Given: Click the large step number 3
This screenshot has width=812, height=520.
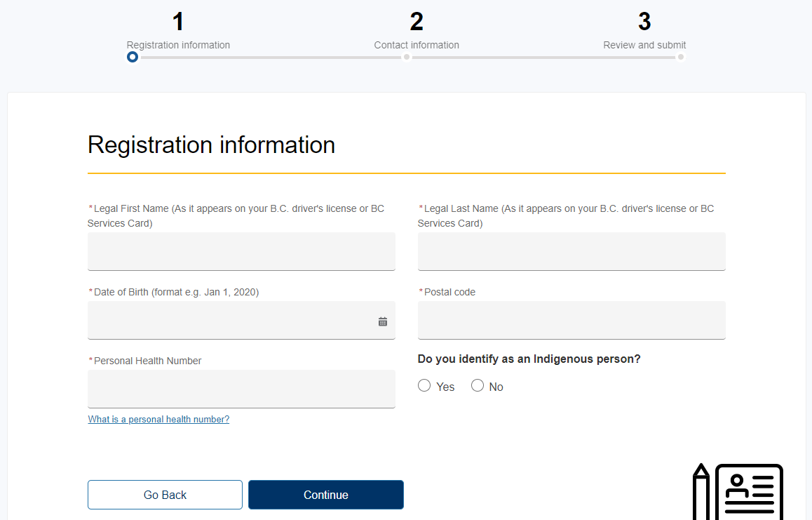Looking at the screenshot, I should coord(644,22).
